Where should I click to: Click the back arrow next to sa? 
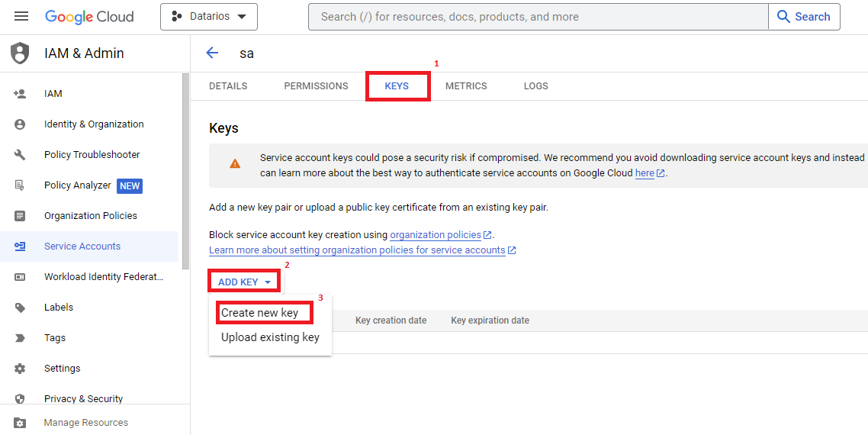212,53
